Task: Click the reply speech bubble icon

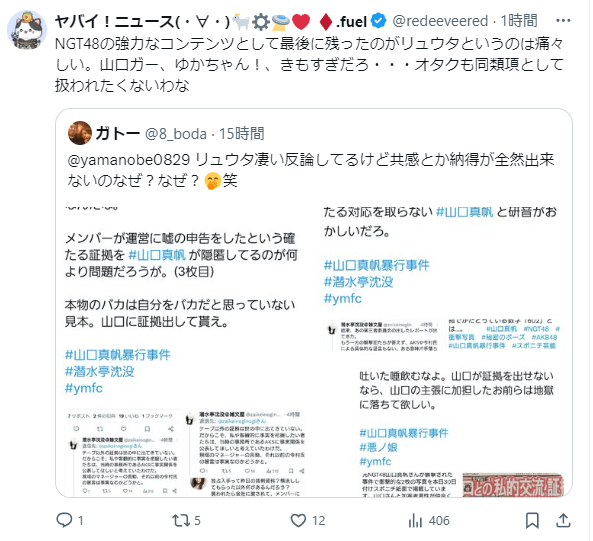Action: click(64, 520)
